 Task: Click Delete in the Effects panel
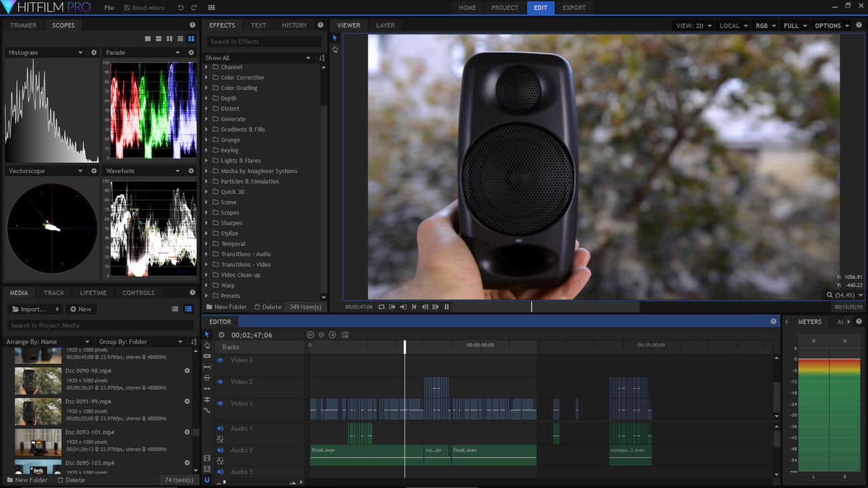pyautogui.click(x=268, y=307)
